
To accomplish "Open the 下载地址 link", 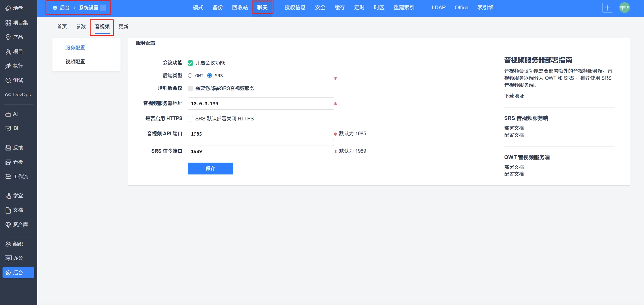I will pyautogui.click(x=514, y=96).
